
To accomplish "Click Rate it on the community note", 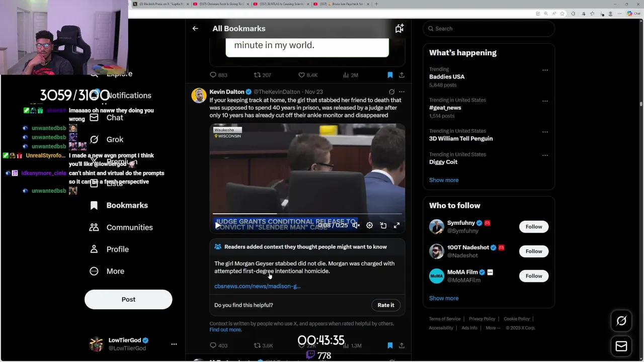I will 386,305.
